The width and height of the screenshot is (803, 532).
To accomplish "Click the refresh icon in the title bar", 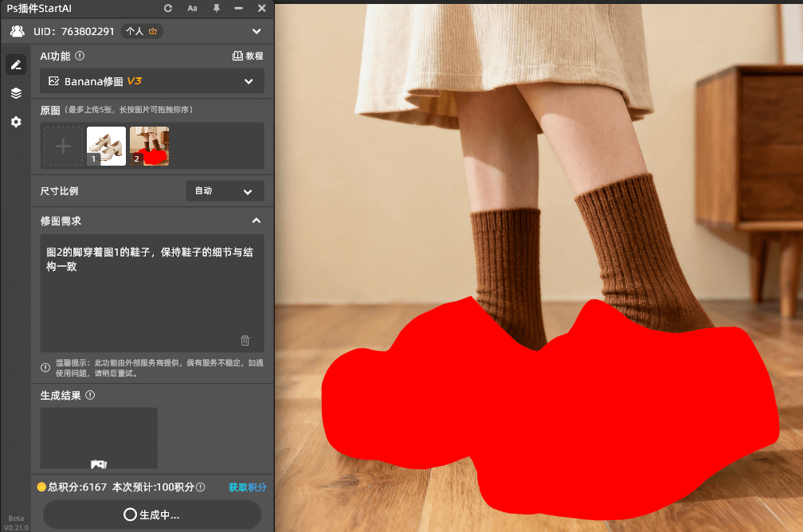I will [167, 8].
